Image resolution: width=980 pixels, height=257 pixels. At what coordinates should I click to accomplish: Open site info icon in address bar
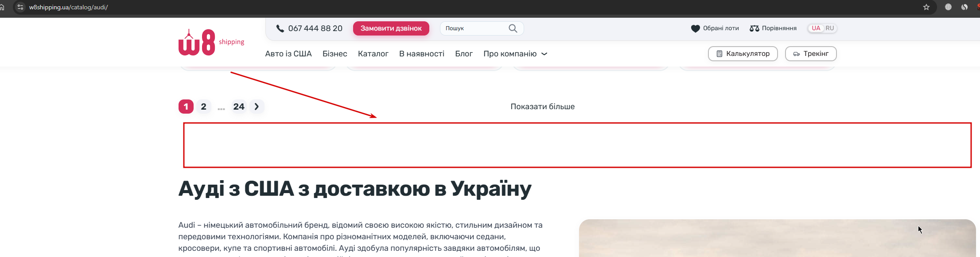click(x=20, y=7)
